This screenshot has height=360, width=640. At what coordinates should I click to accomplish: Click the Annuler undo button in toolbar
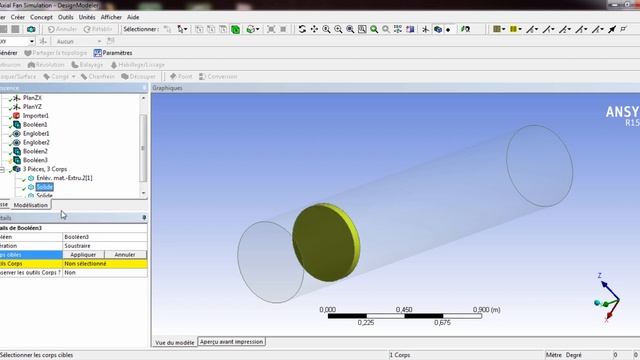[x=62, y=29]
